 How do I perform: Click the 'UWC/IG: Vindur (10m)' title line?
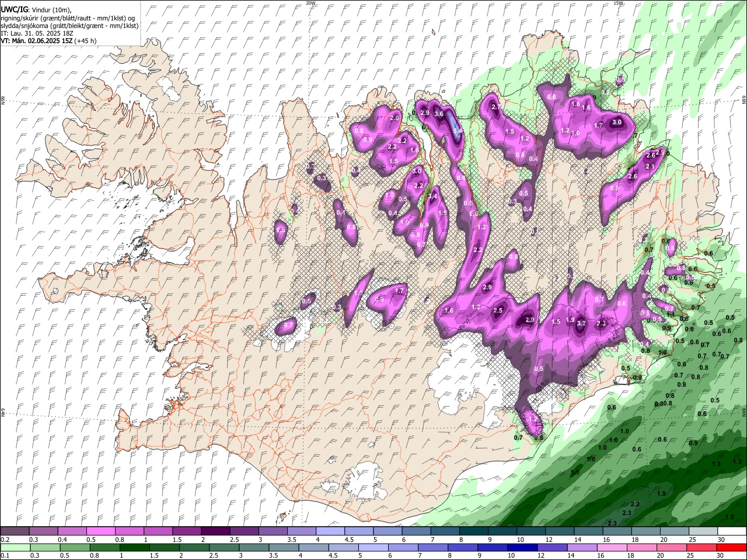click(36, 9)
